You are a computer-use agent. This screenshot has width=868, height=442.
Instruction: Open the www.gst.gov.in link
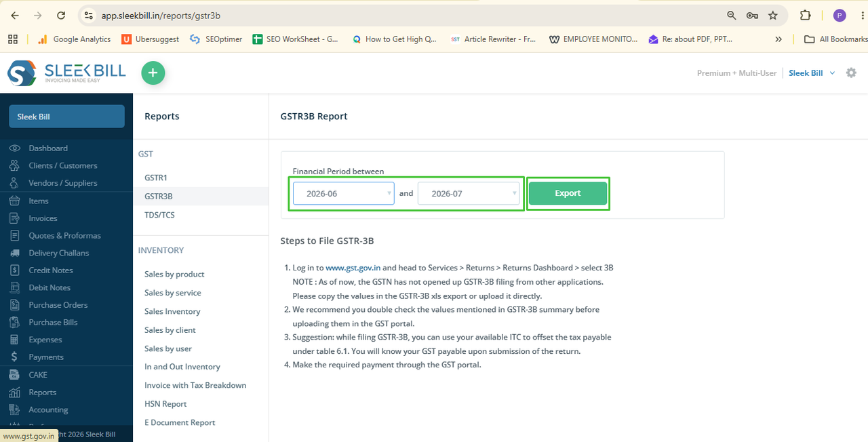click(353, 268)
